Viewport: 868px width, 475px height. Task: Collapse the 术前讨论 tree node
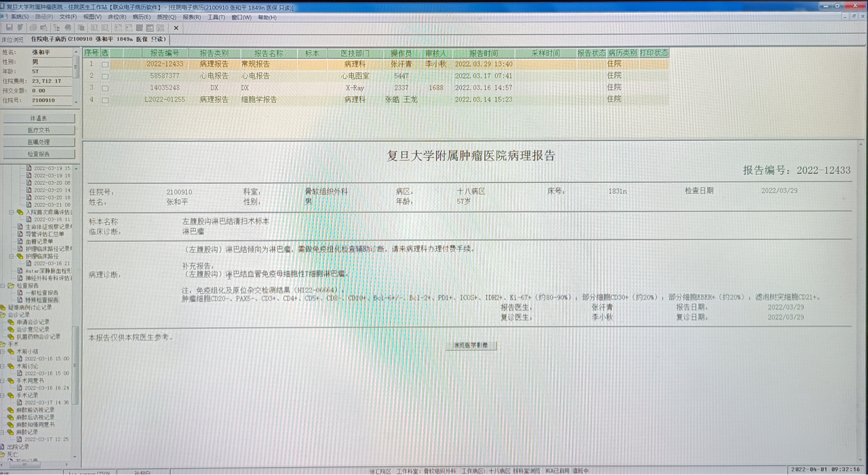pyautogui.click(x=3, y=366)
